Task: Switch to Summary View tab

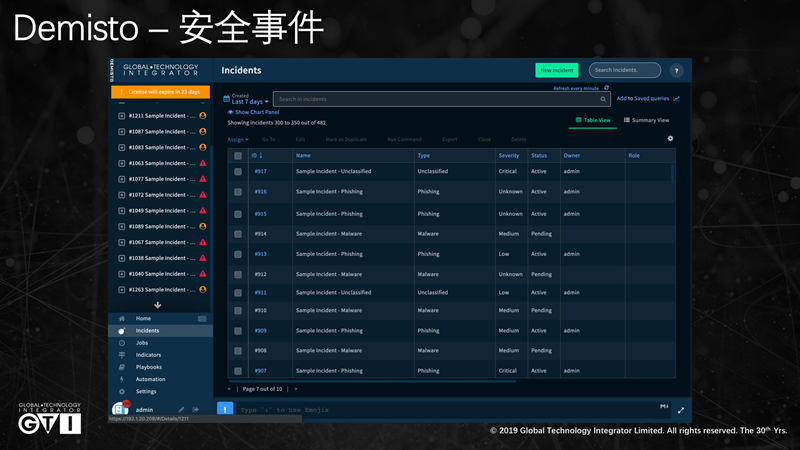Action: [646, 120]
